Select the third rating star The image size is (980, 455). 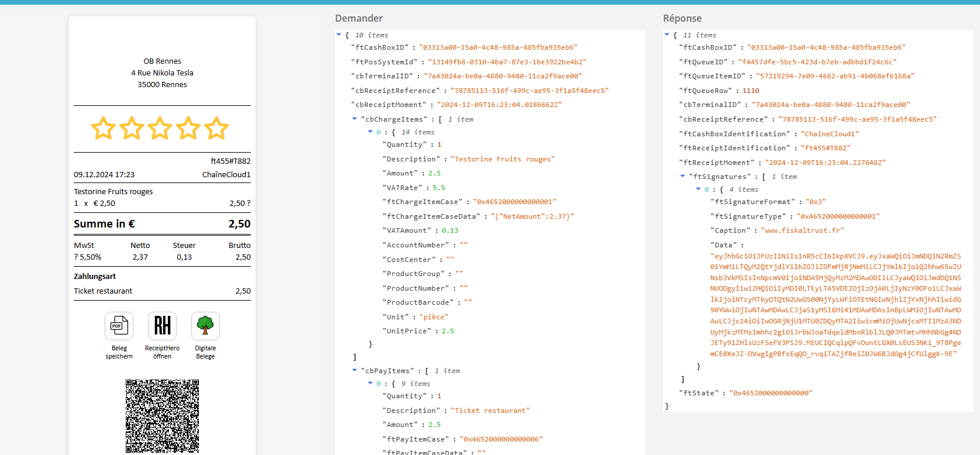point(160,128)
